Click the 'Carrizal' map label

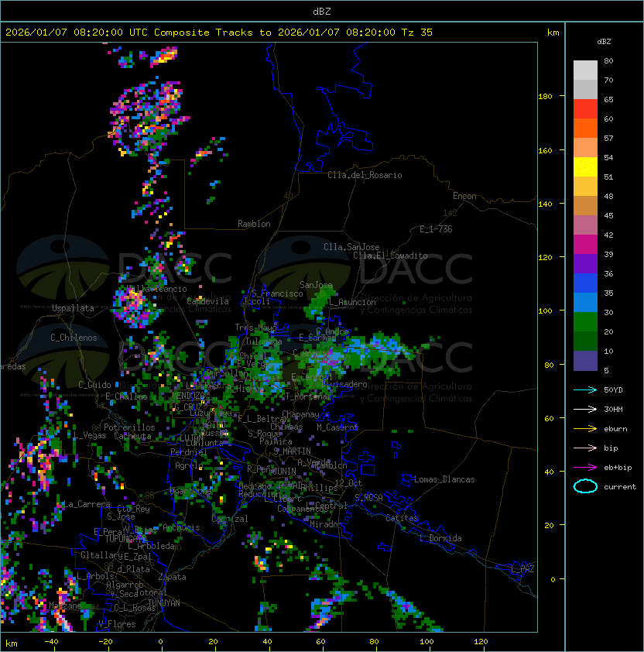coord(230,519)
